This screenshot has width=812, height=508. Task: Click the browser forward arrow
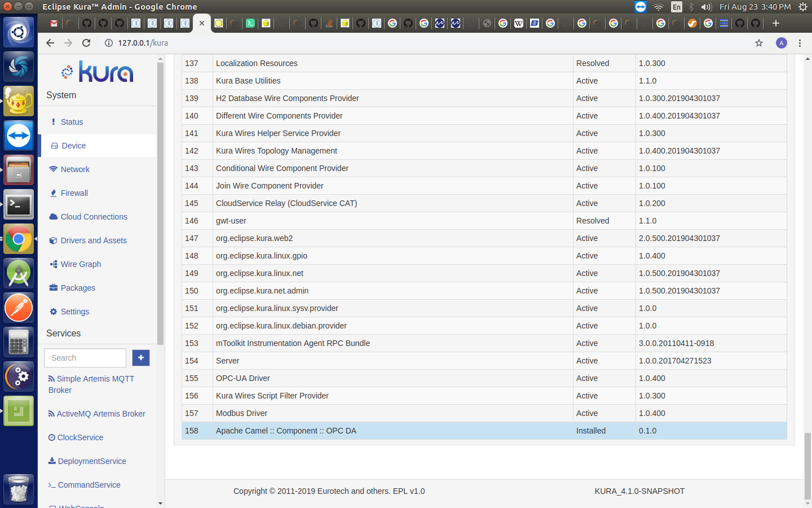(68, 43)
